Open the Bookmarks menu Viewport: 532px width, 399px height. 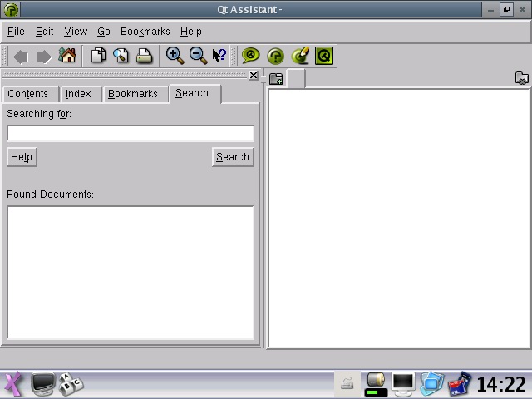point(145,32)
